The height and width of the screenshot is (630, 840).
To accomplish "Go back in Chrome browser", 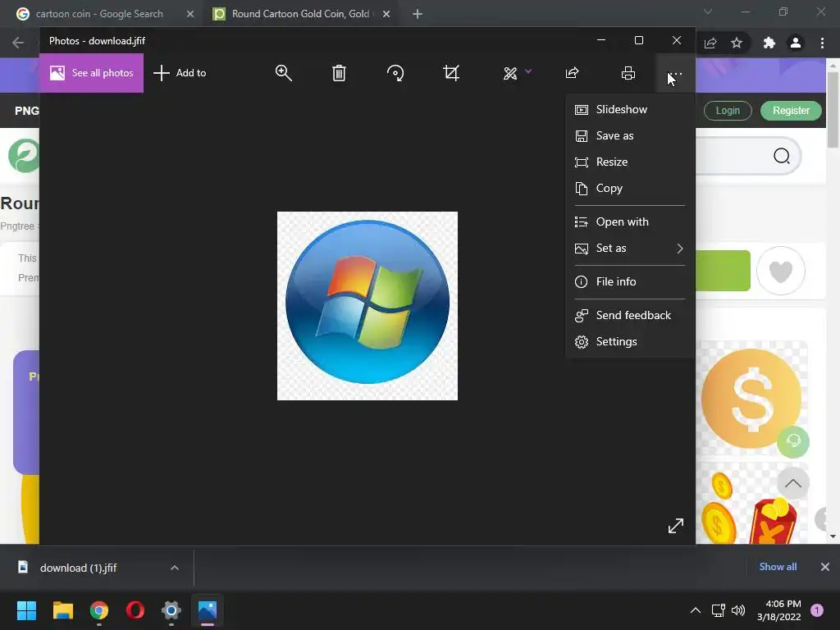I will tap(18, 43).
